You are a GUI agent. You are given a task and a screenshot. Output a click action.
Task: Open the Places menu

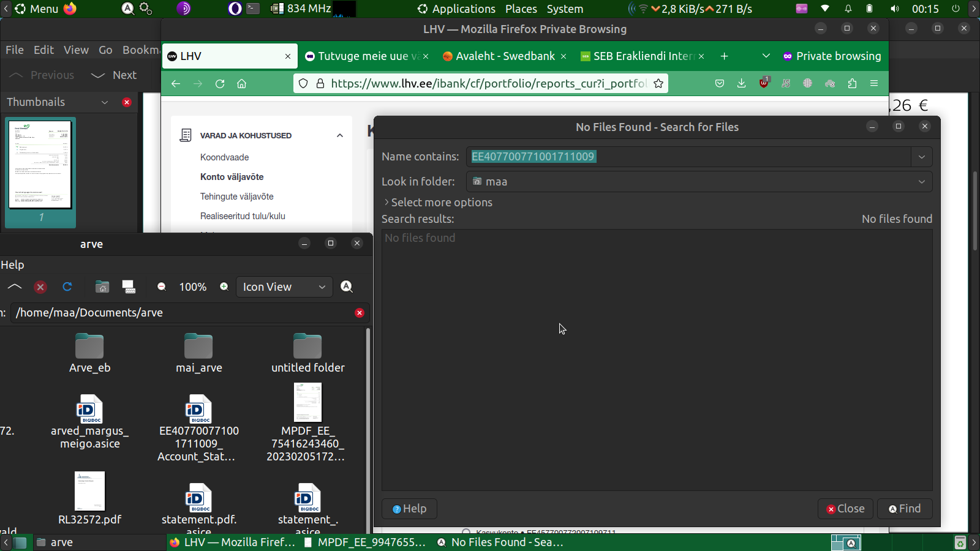[521, 9]
